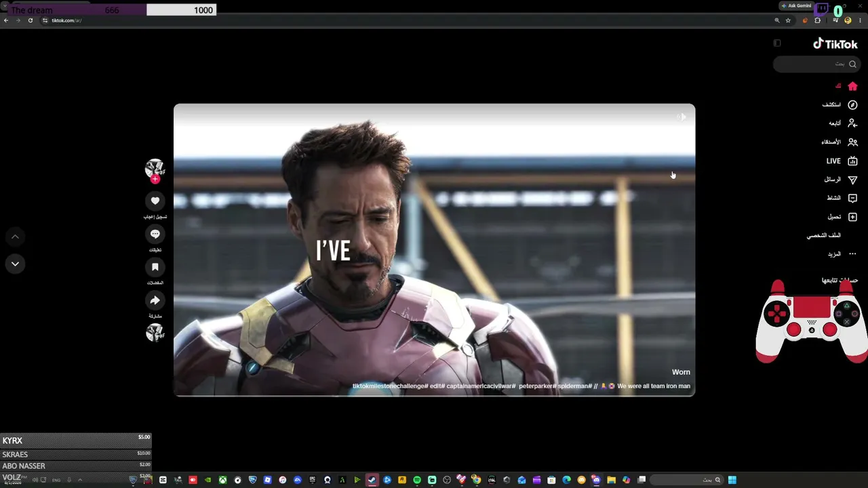Click the edit hashtag in caption
The image size is (868, 488).
coord(437,386)
